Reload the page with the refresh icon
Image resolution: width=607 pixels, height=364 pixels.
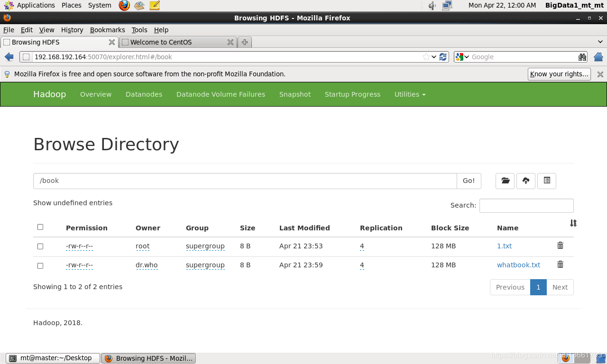tap(443, 57)
